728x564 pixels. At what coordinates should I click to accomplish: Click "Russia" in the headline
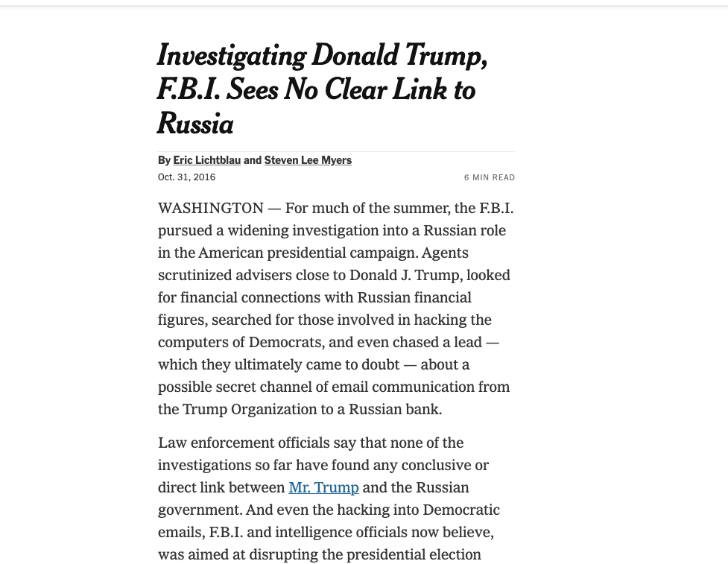pos(195,124)
